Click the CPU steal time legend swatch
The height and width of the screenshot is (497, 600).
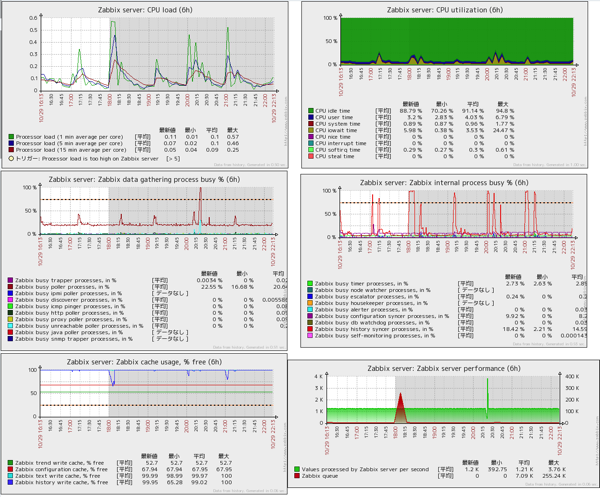coord(311,156)
